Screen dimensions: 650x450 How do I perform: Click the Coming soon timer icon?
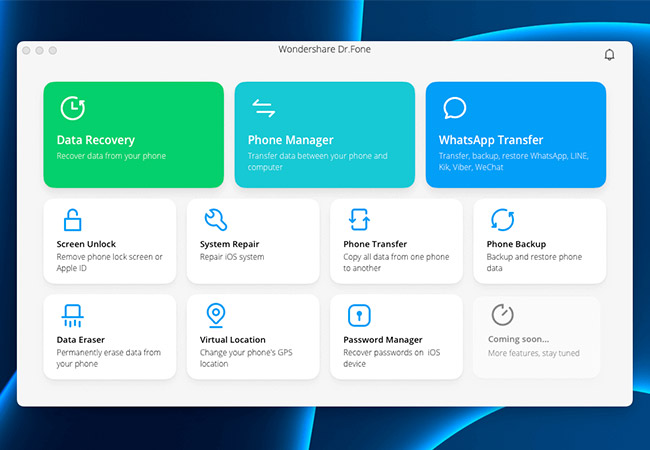pyautogui.click(x=502, y=315)
